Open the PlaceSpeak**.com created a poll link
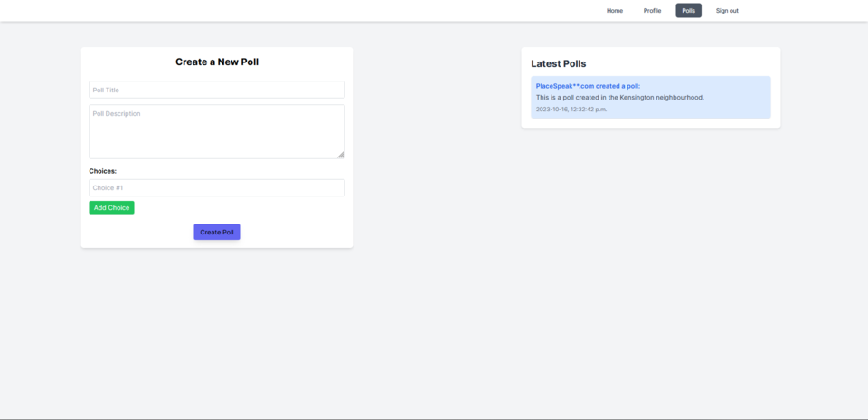 point(588,86)
